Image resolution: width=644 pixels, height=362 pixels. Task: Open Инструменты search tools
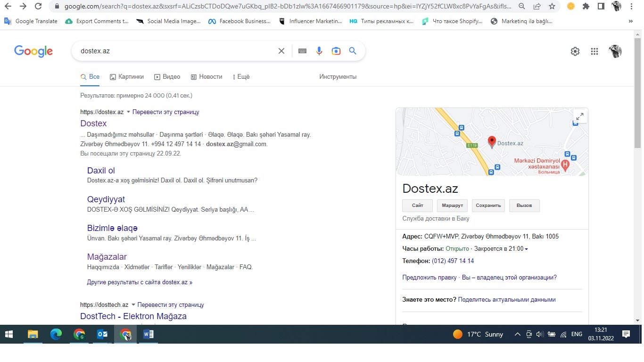click(338, 77)
